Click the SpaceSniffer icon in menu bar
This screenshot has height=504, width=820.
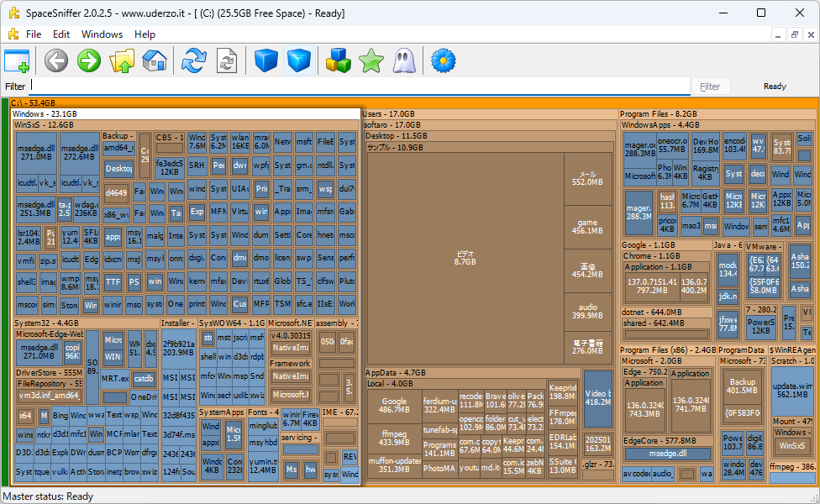[x=13, y=34]
